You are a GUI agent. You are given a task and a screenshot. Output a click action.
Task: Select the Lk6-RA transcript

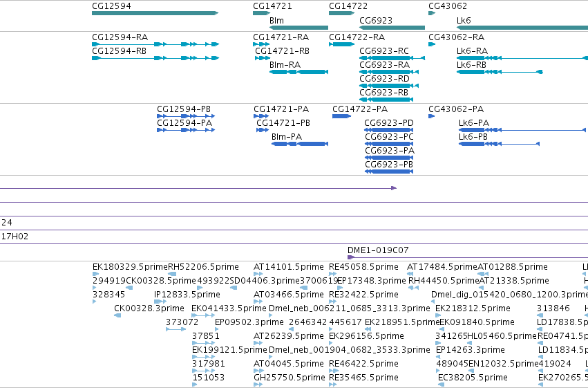pyautogui.click(x=522, y=58)
